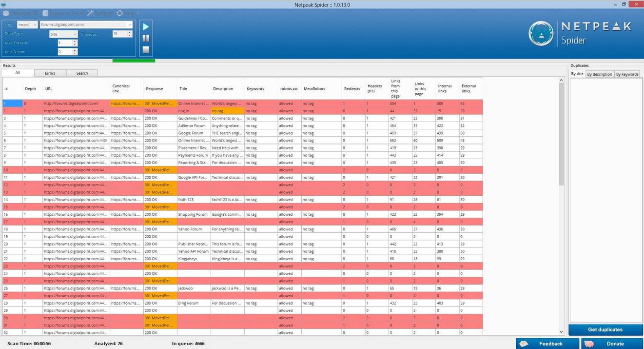644x349 pixels.
Task: Sort by the Internal links column header
Action: (x=448, y=89)
